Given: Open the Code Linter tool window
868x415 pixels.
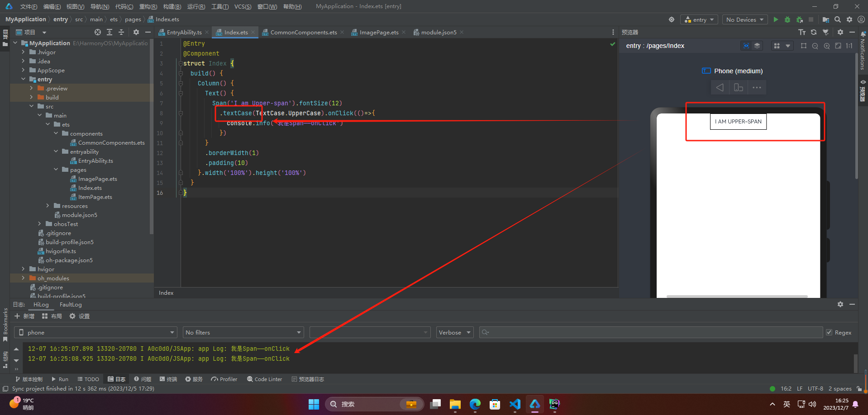Looking at the screenshot, I should (264, 379).
